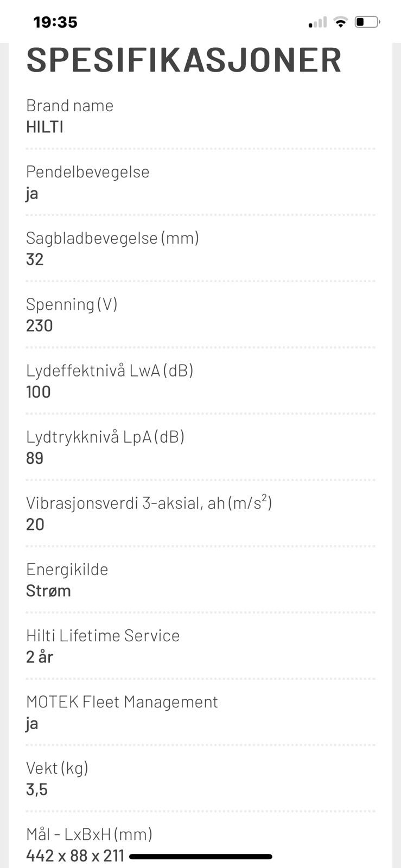This screenshot has height=868, width=401.
Task: Tap the 19:35 clock in status bar
Action: (x=55, y=22)
